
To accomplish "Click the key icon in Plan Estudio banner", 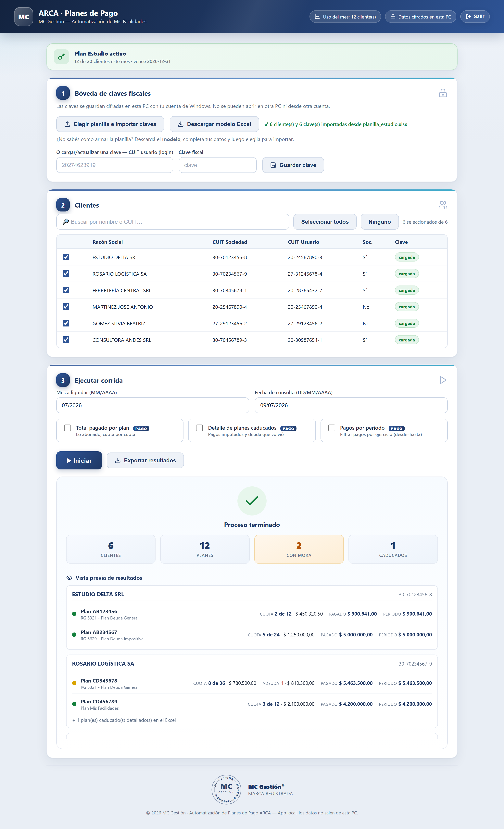I will 61,57.
